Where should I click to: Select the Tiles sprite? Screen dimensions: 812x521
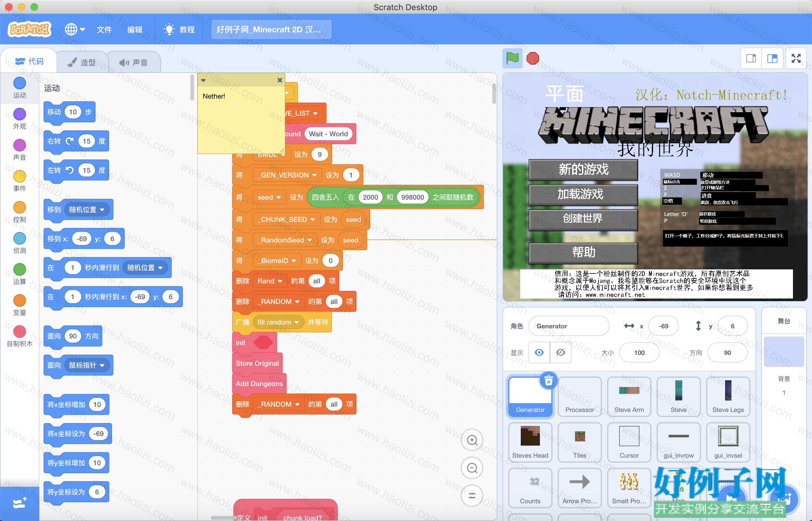click(x=580, y=443)
